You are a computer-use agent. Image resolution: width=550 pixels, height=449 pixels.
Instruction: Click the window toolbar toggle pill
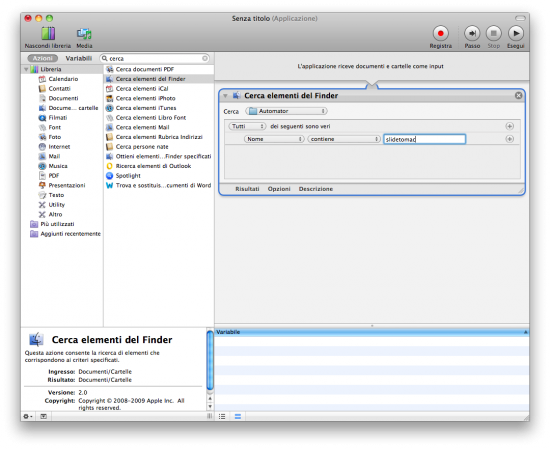[520, 18]
